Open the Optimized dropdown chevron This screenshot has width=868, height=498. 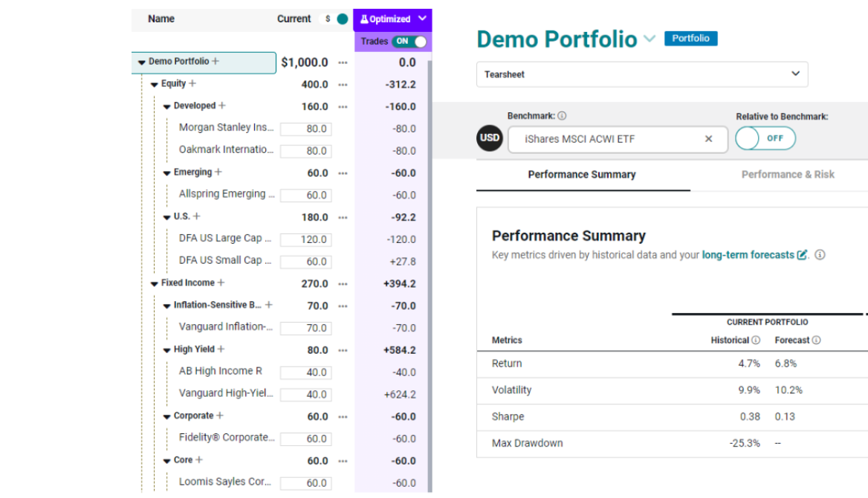[422, 19]
